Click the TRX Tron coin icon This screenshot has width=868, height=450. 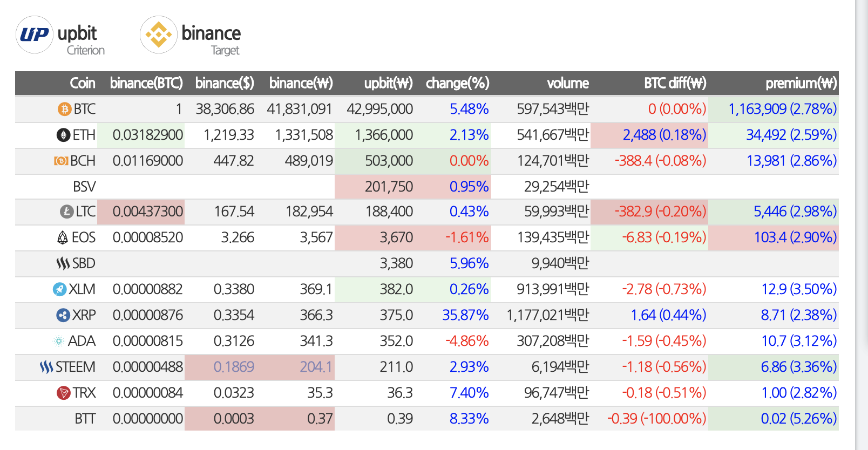64,393
